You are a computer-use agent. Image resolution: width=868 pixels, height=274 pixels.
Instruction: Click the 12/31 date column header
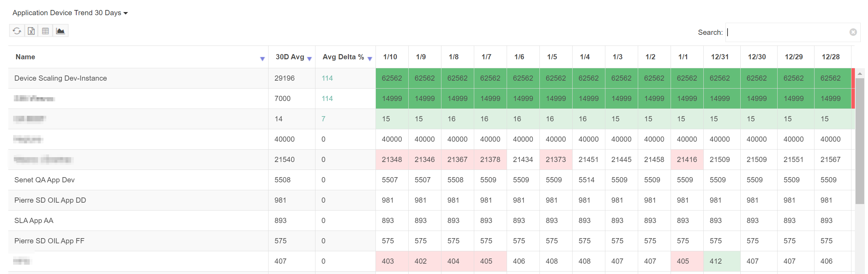click(720, 57)
